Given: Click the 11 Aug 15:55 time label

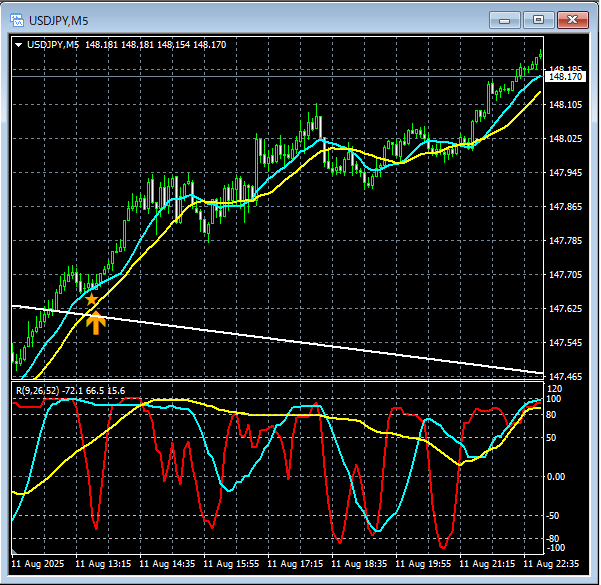Looking at the screenshot, I should (x=231, y=564).
